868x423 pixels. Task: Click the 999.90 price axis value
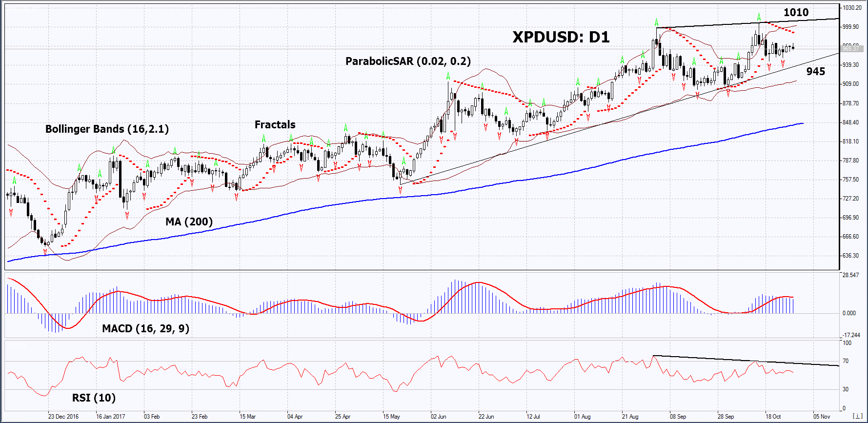(850, 27)
